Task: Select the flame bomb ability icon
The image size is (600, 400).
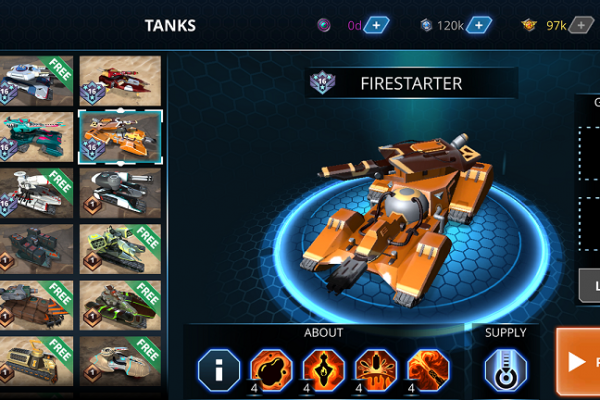Action: (x=324, y=370)
